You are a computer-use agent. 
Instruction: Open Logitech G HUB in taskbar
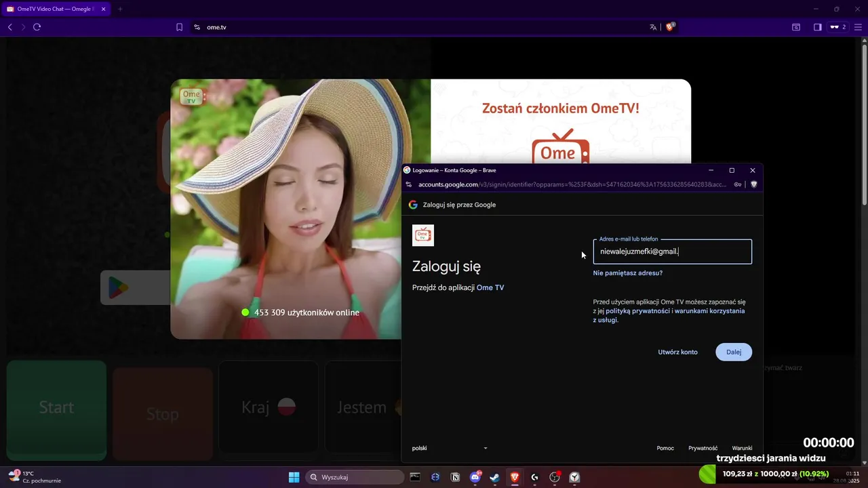(x=534, y=477)
